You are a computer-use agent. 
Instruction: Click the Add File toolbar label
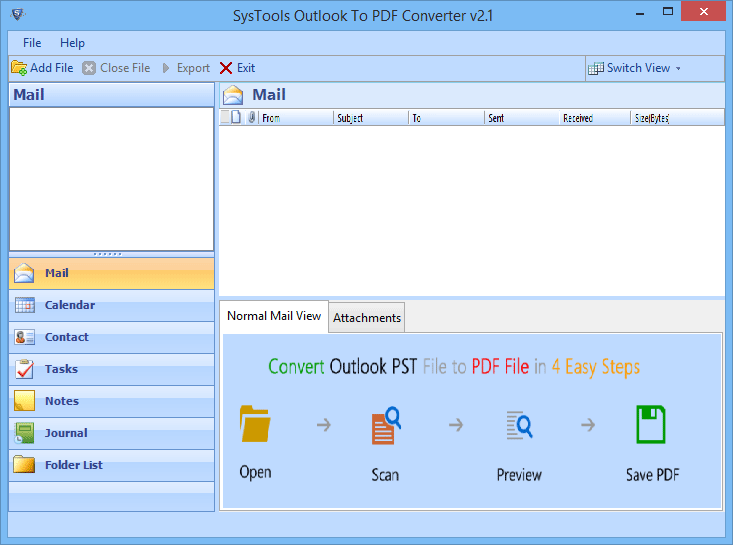52,68
